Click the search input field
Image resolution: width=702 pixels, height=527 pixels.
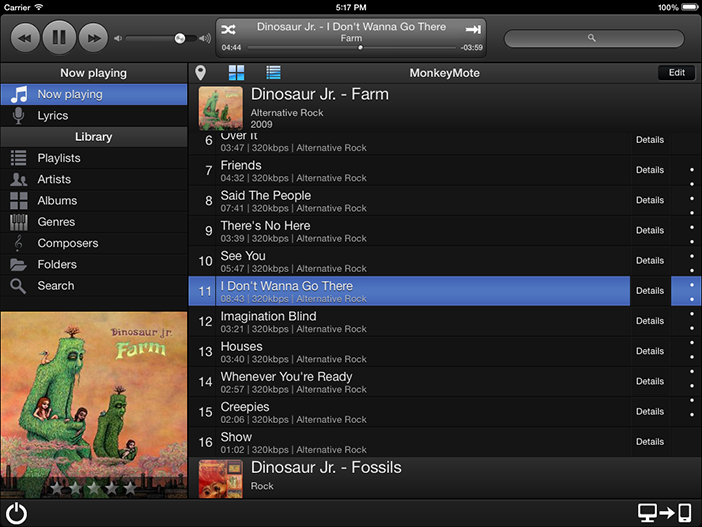coord(593,38)
